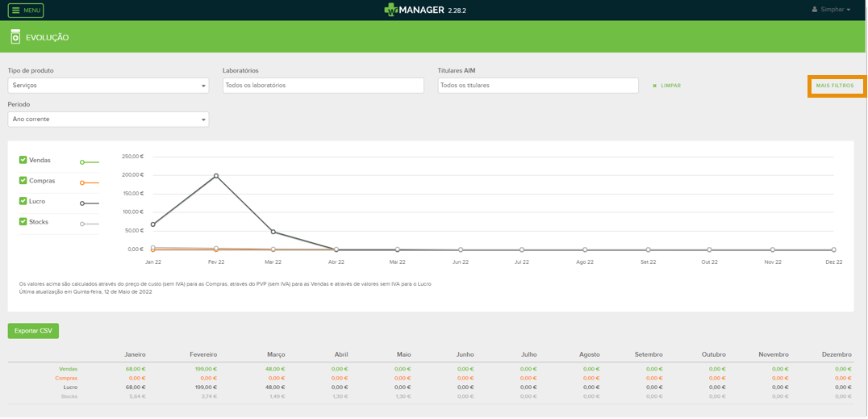Expand the Período dropdown
Viewport: 868px width, 419px height.
pos(108,119)
